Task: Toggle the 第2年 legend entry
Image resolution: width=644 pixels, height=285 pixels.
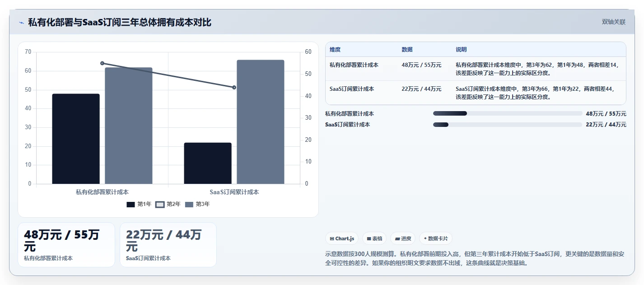Action: pos(168,204)
